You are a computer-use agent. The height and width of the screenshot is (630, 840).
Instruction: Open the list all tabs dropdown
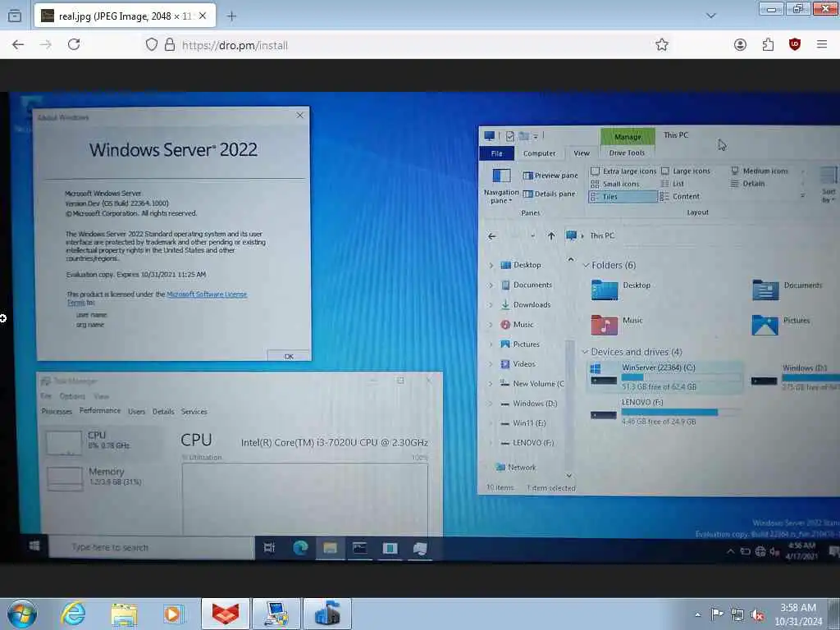[x=711, y=16]
